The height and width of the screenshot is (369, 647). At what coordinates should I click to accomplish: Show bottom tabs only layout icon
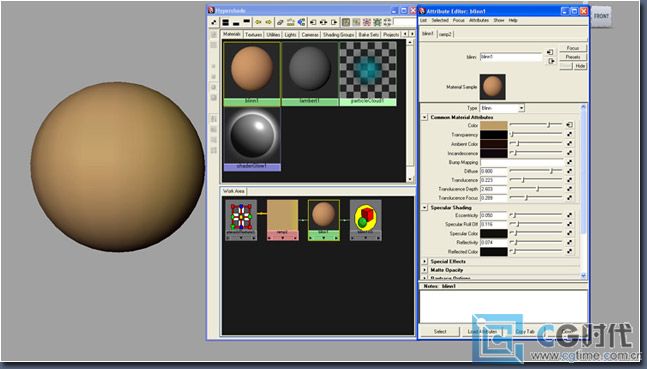click(236, 22)
